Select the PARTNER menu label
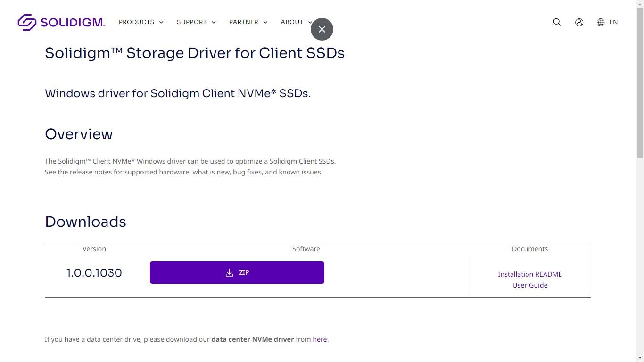This screenshot has width=644, height=362. (243, 22)
